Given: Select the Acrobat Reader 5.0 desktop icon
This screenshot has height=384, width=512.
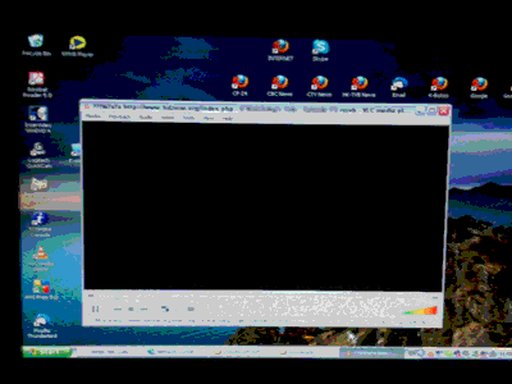Looking at the screenshot, I should [37, 84].
